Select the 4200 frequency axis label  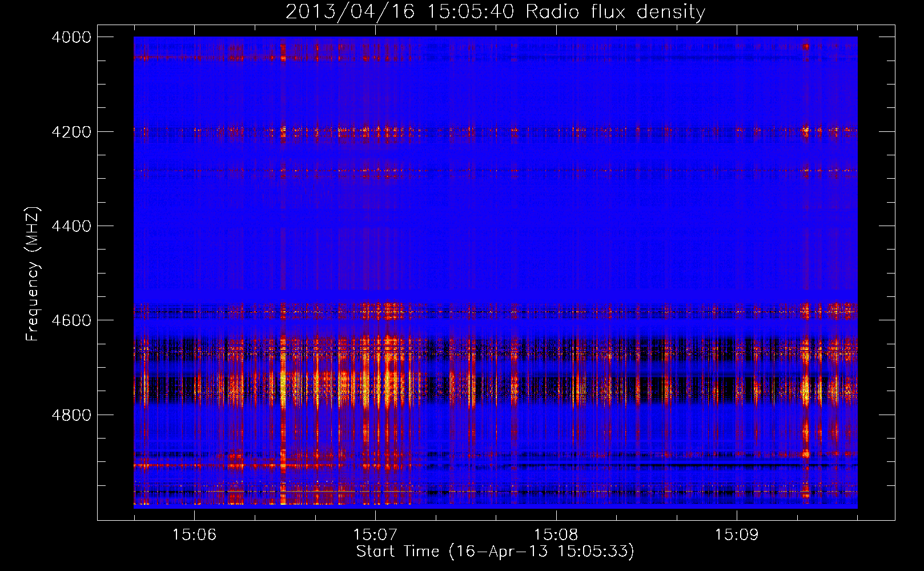point(71,131)
